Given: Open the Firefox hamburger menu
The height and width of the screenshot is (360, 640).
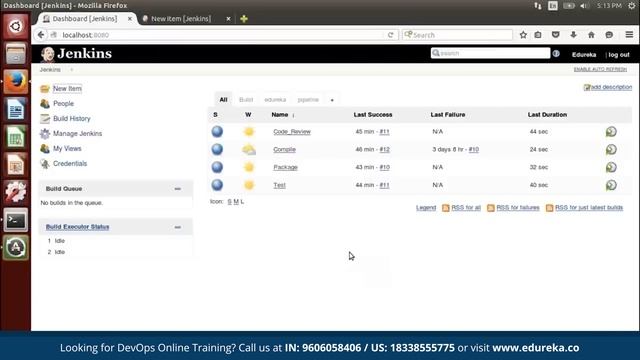Looking at the screenshot, I should [x=629, y=35].
